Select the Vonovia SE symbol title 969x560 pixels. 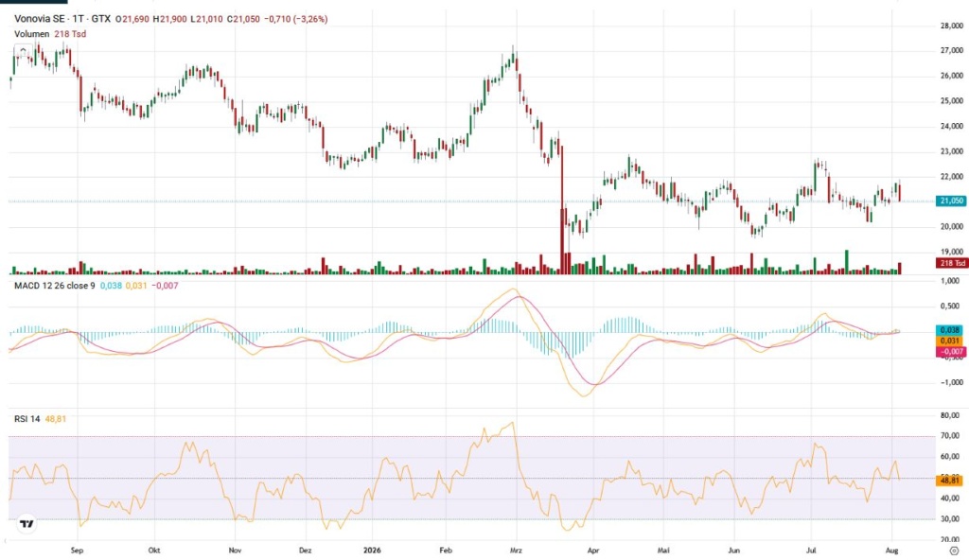coord(40,19)
